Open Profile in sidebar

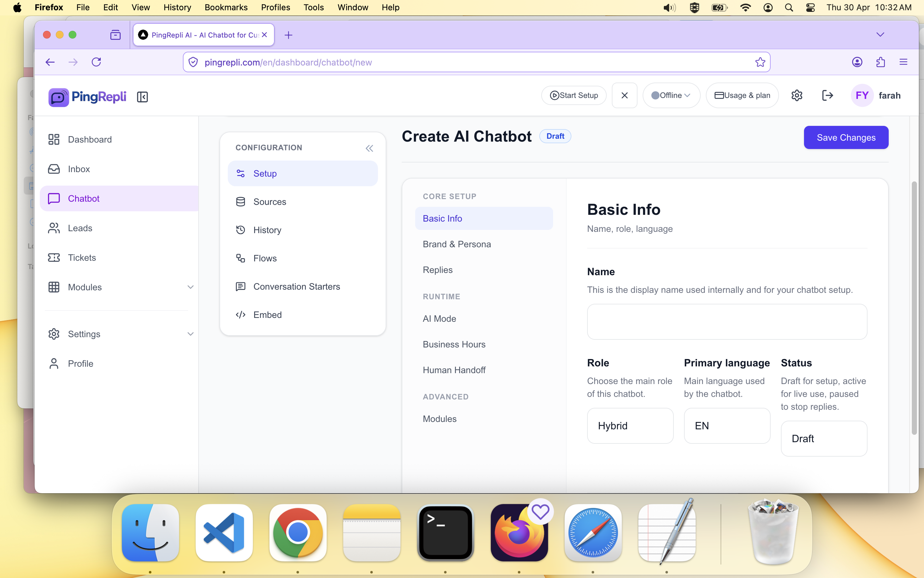tap(119, 363)
